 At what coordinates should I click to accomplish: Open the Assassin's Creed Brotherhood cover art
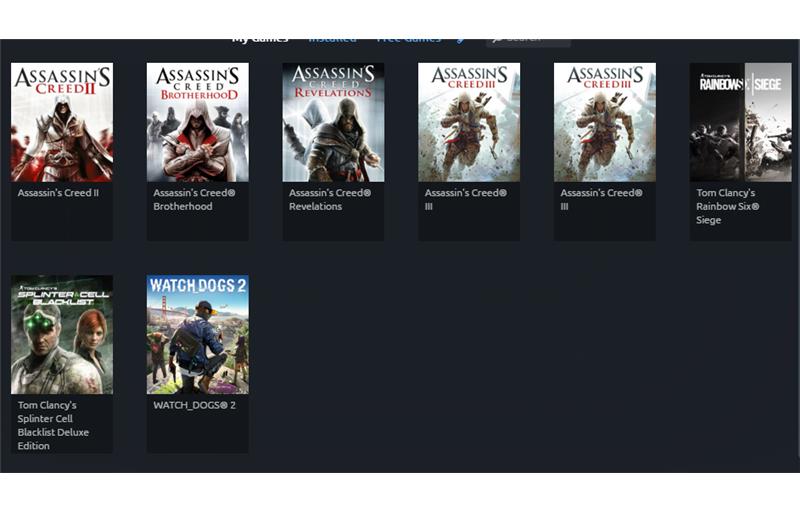[x=197, y=122]
